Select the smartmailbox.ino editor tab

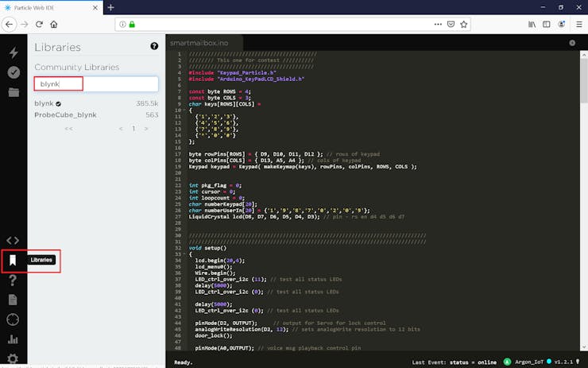(x=204, y=43)
